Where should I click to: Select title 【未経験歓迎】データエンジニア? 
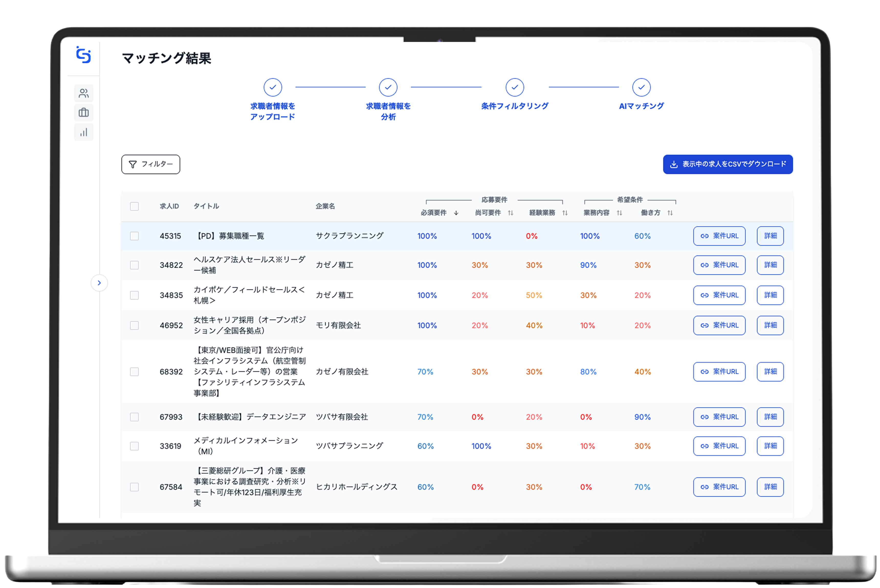click(250, 417)
